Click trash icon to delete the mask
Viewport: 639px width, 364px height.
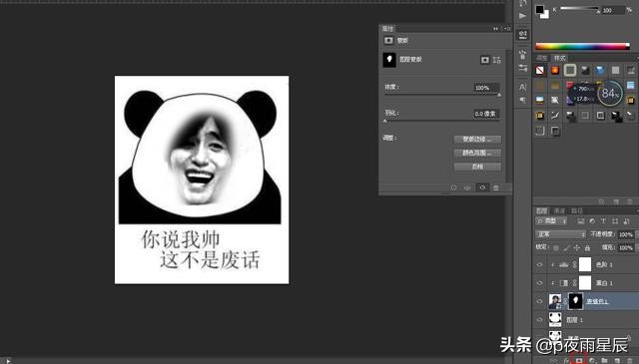click(496, 187)
